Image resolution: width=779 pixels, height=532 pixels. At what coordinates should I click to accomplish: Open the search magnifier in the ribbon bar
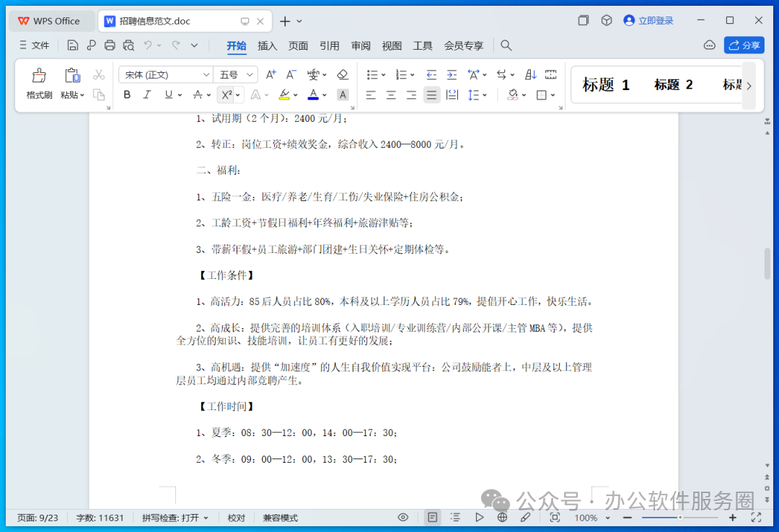coord(506,45)
